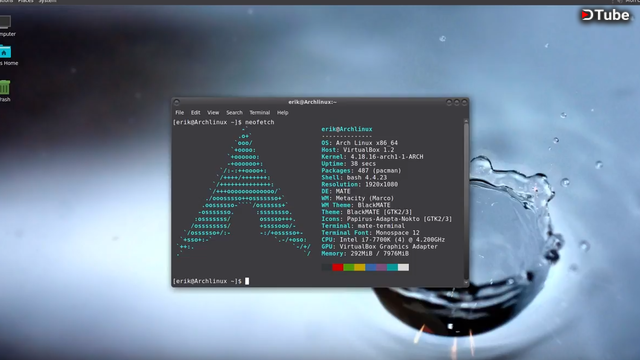Click the 'Memory: 292MiB / 7976MiB' line

(x=365, y=254)
